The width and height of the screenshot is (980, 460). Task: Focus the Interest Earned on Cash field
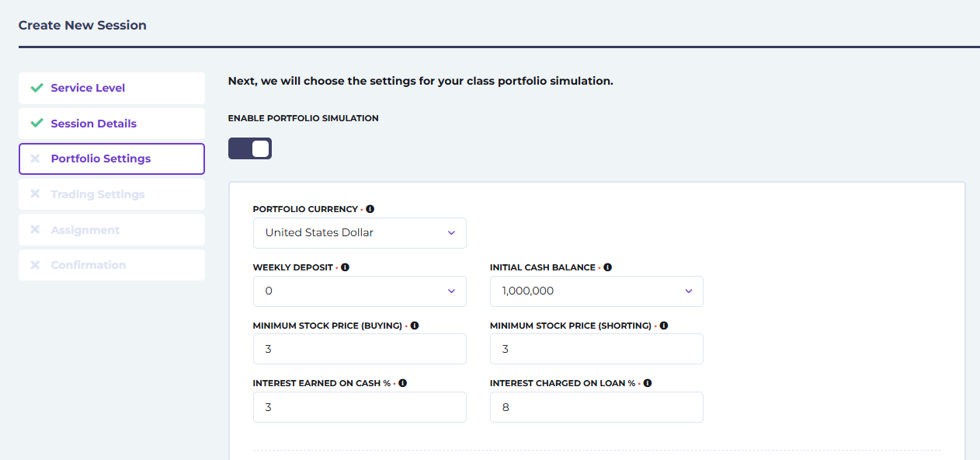tap(360, 407)
